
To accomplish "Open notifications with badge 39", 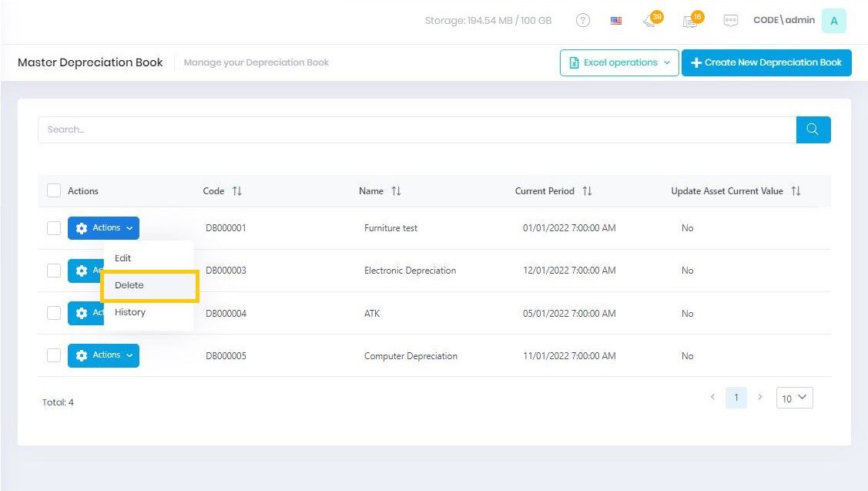I will tap(651, 21).
